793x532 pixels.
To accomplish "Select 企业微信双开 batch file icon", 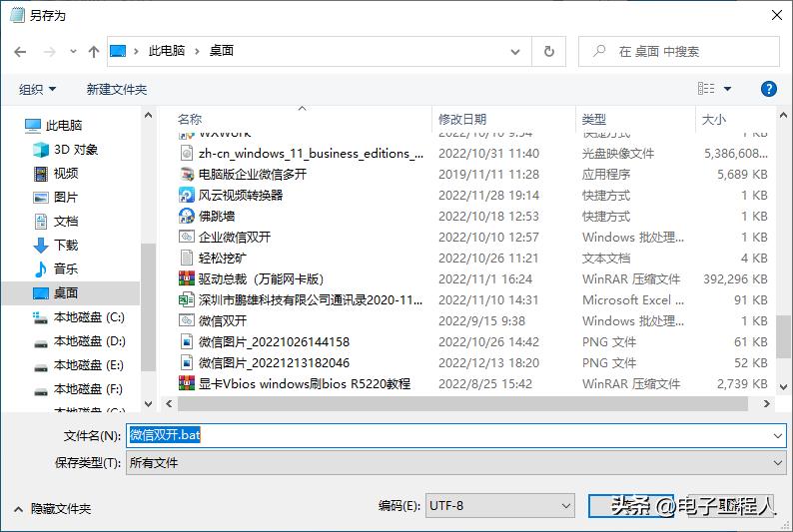I will (187, 237).
